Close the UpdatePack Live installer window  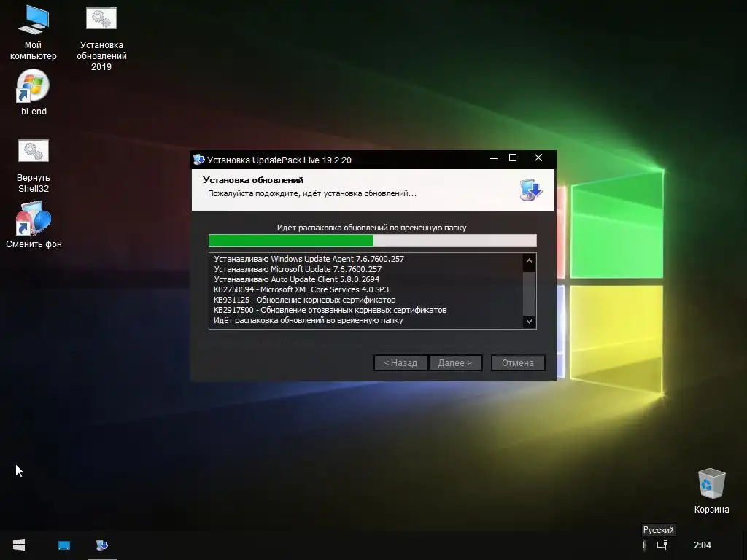[x=538, y=157]
